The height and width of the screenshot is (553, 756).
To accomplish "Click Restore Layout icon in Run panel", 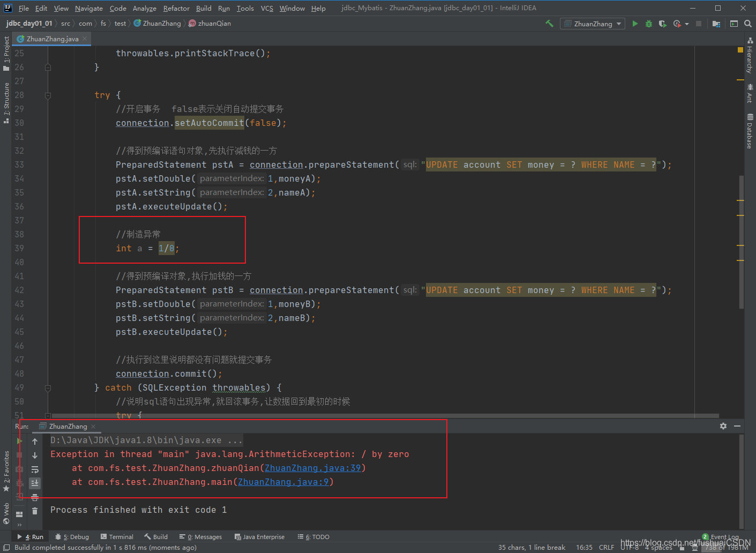I will tap(19, 514).
